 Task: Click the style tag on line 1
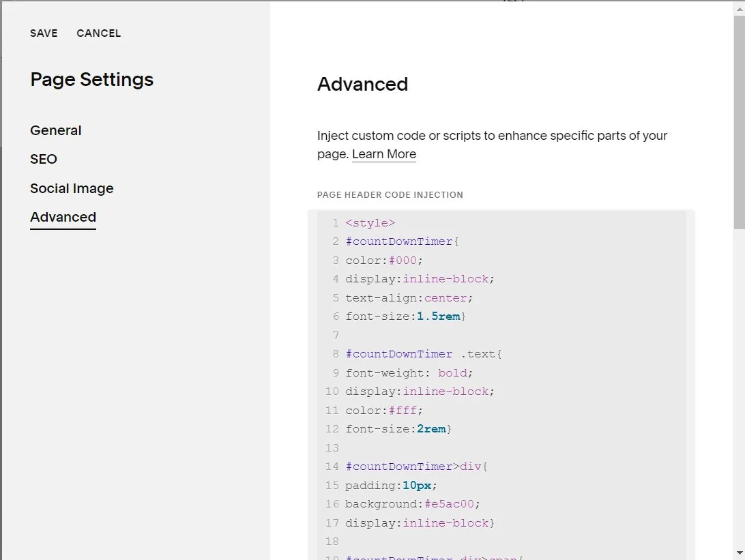[x=370, y=222]
